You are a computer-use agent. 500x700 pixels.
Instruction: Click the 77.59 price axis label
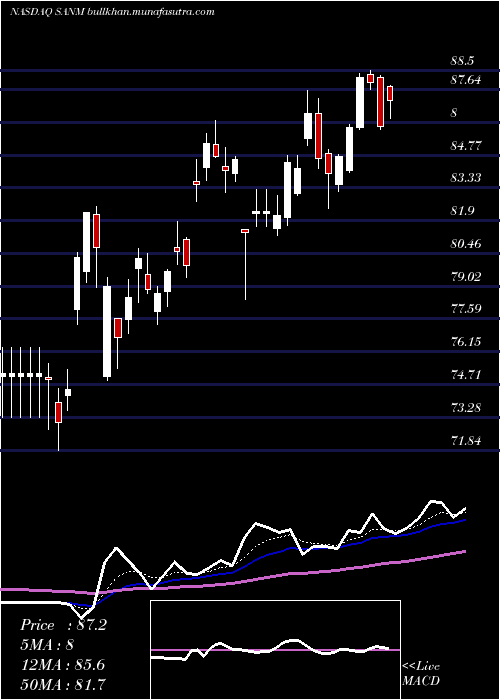pyautogui.click(x=466, y=309)
